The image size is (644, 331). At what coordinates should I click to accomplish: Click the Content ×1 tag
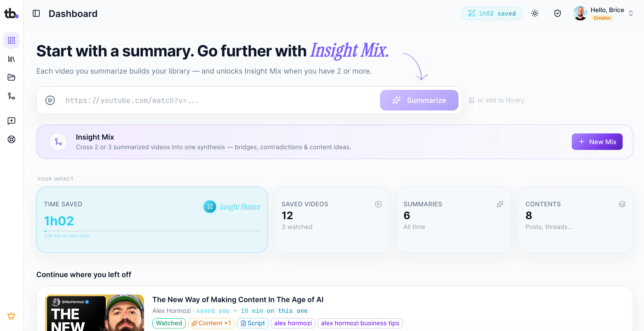click(211, 323)
